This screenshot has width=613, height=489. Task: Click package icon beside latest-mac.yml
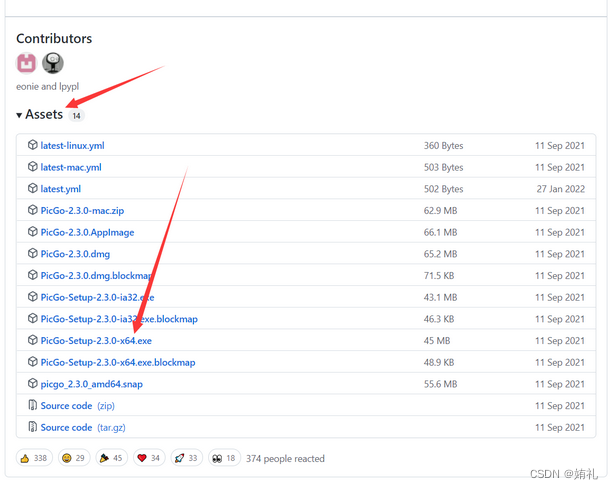(x=32, y=167)
